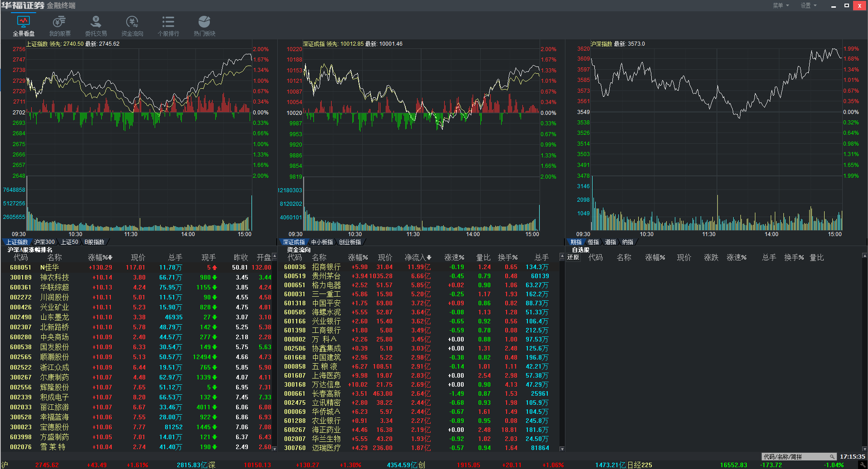Click the magnifier icon in the search box
868x469 pixels.
pos(832,457)
